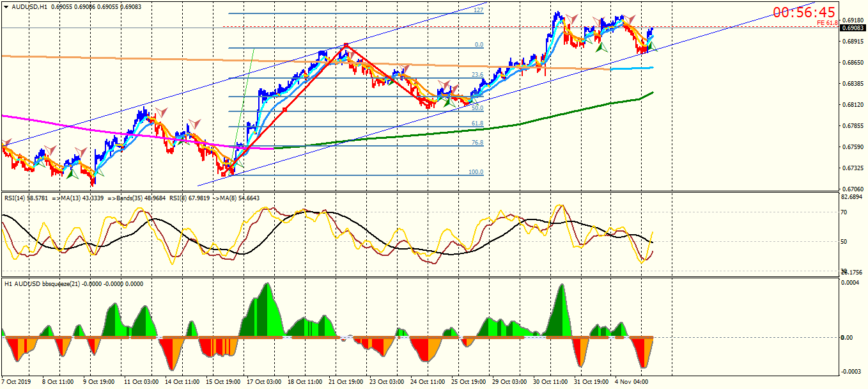
Task: Click the =>MA(13) 43.3339 indicator label
Action: click(x=77, y=198)
